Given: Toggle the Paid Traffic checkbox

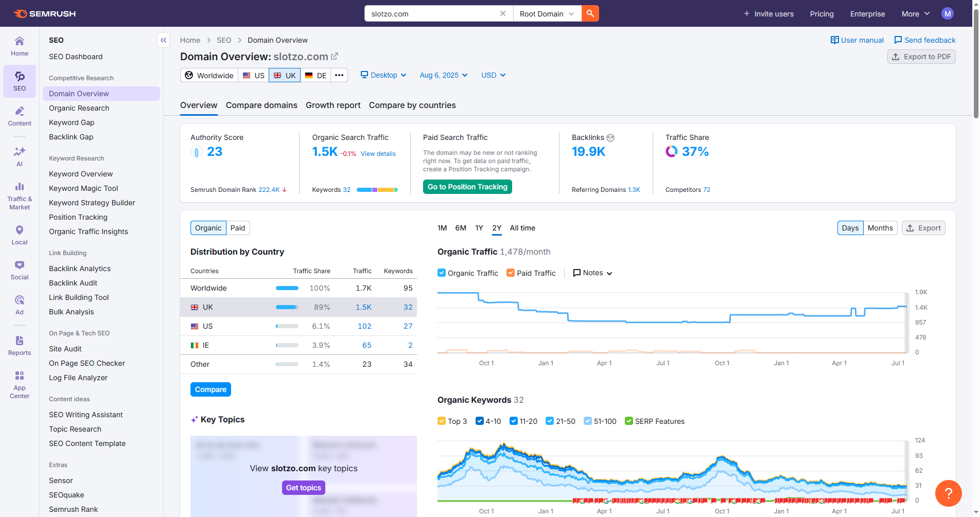Looking at the screenshot, I should pyautogui.click(x=511, y=273).
